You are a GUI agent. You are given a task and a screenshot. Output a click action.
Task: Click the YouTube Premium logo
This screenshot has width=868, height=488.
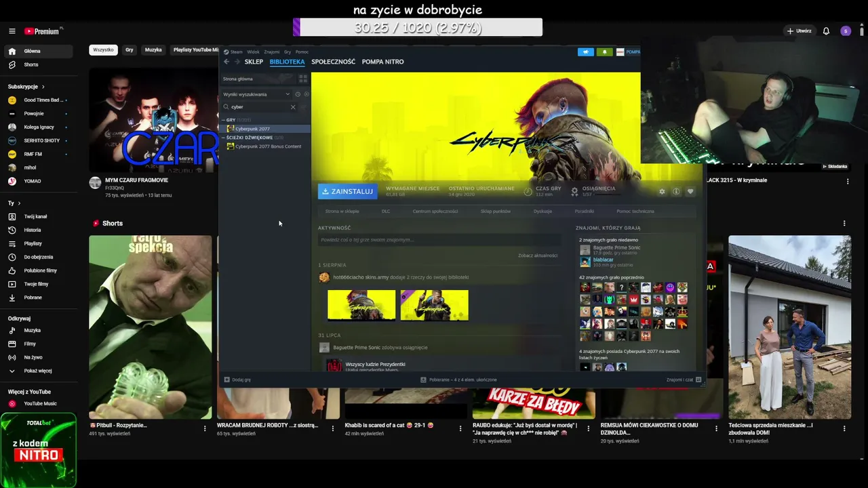[x=43, y=31]
